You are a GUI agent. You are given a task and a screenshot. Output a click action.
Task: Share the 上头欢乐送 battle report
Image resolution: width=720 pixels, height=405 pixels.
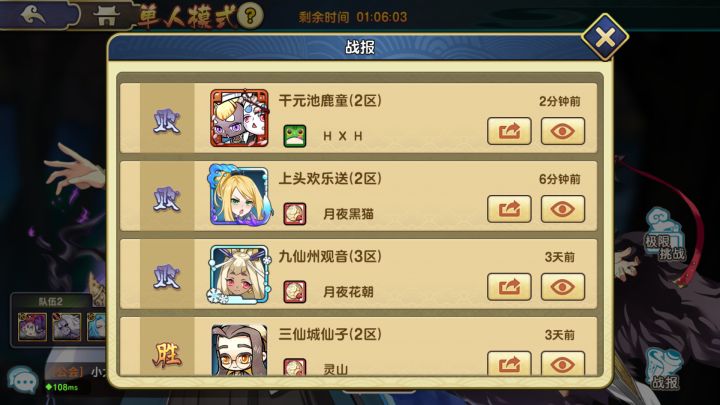[x=509, y=209]
